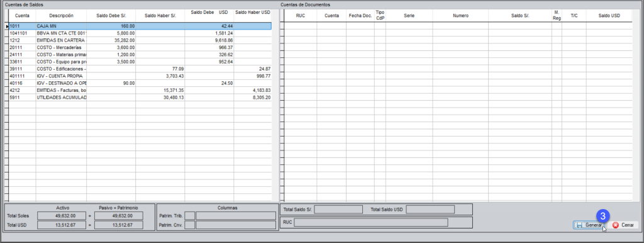Click the Total Saldo S/. field
The image size is (644, 243).
click(x=338, y=209)
